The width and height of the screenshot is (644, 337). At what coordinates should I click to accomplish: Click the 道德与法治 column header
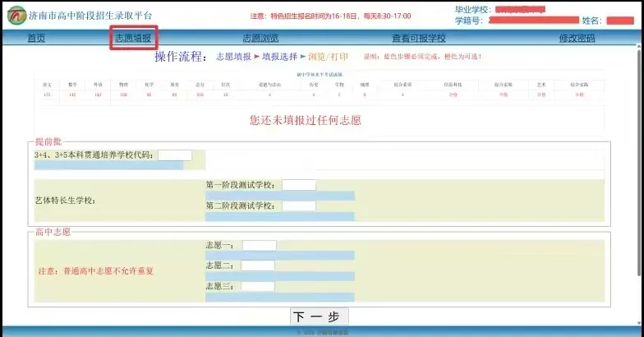[269, 85]
